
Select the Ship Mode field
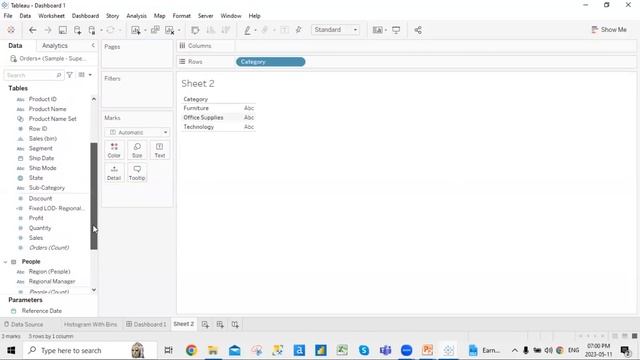[x=42, y=168]
